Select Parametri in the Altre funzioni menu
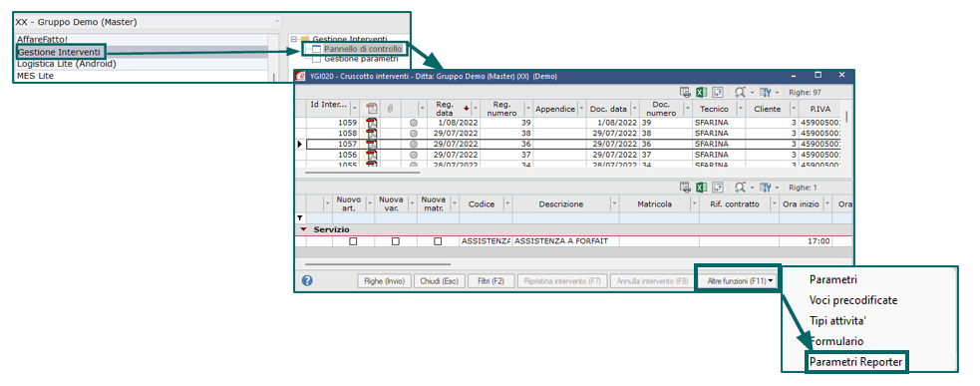Screen dimensions: 980x386 tap(832, 279)
